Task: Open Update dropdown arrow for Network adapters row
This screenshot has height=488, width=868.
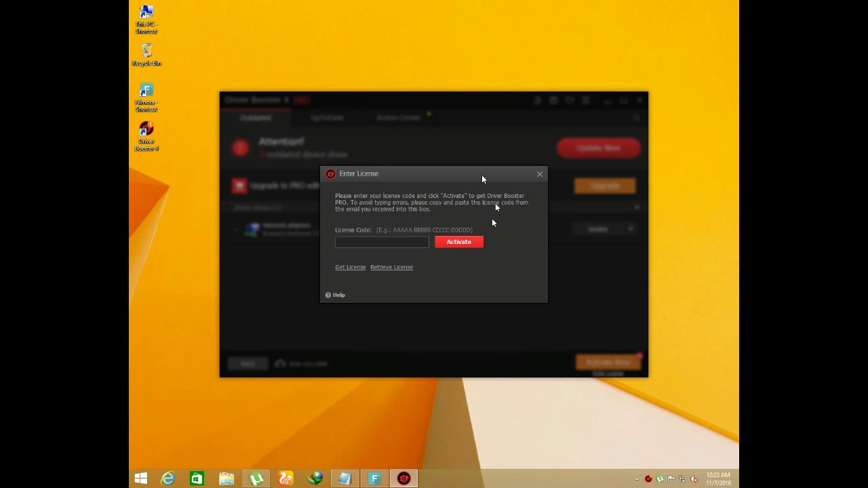Action: coord(631,229)
